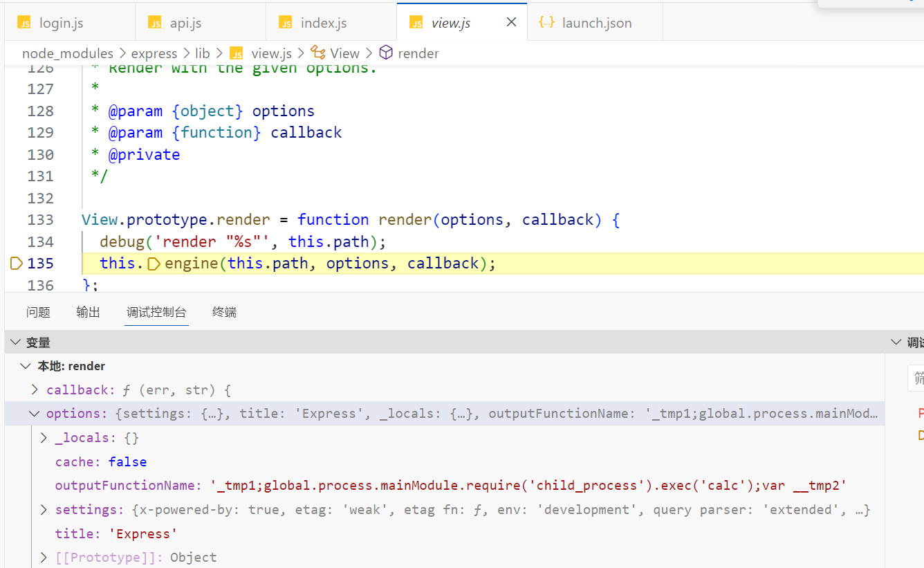The image size is (924, 568).
Task: Click the render method breadcrumb
Action: tap(418, 53)
